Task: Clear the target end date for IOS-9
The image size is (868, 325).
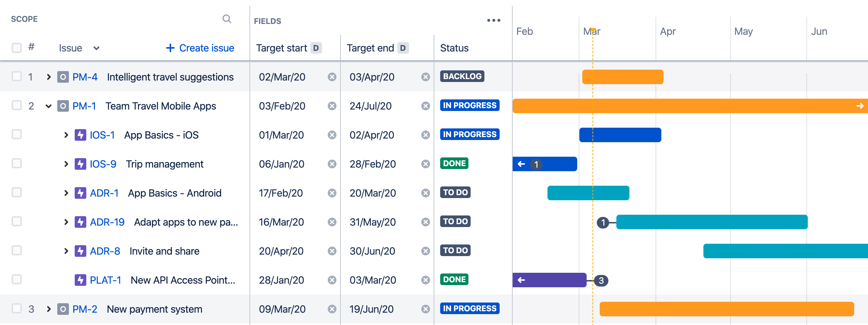Action: pyautogui.click(x=425, y=164)
